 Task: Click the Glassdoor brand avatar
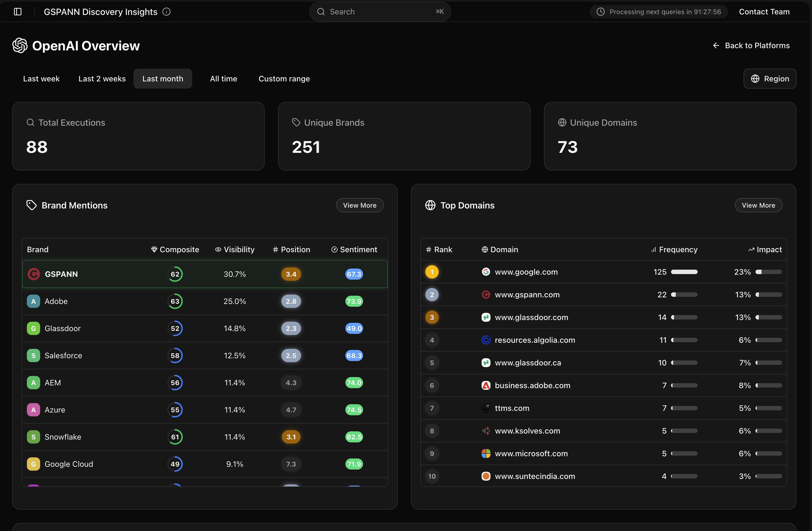pos(34,328)
